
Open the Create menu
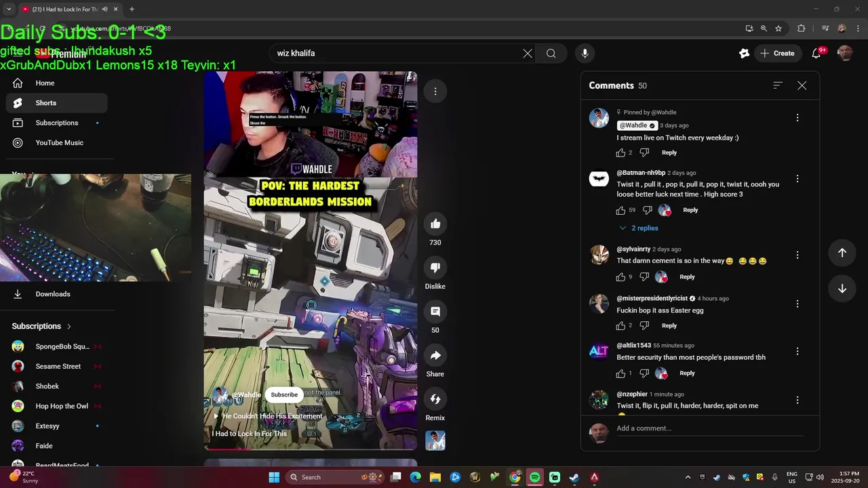(x=777, y=54)
